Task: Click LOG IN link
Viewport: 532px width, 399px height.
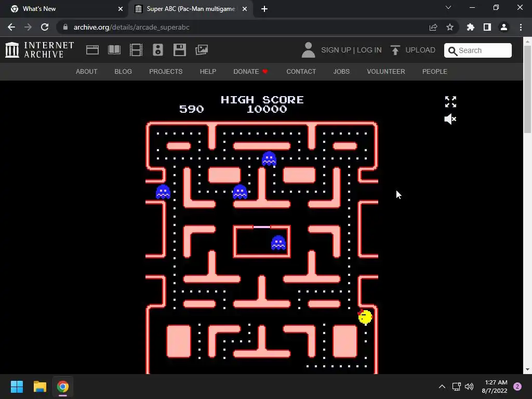Action: [369, 50]
